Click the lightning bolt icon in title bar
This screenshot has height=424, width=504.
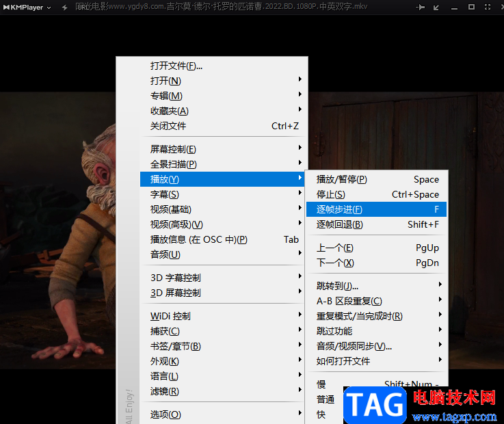tap(64, 8)
